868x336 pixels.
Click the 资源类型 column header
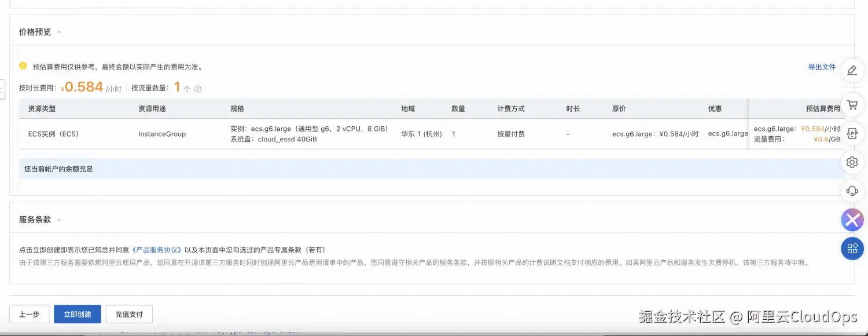tap(42, 109)
